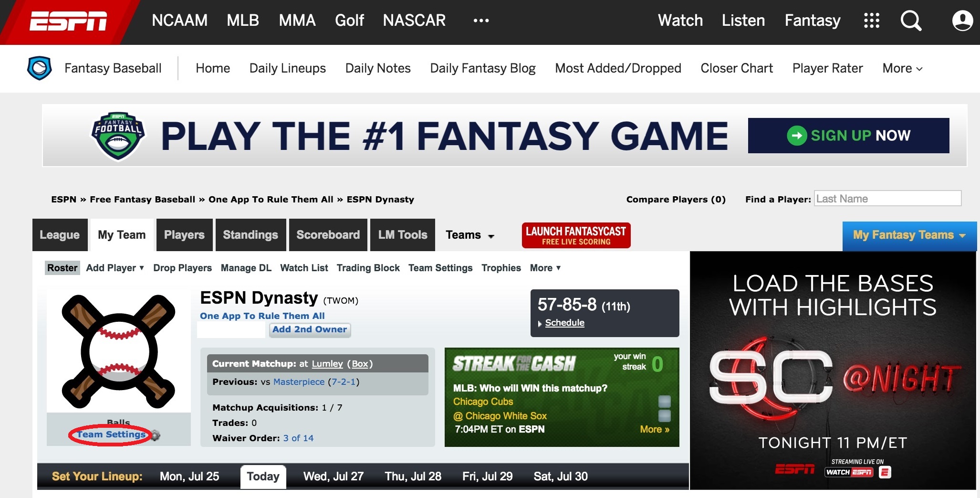Open Watch List in roster submenu
The image size is (980, 498).
click(304, 268)
